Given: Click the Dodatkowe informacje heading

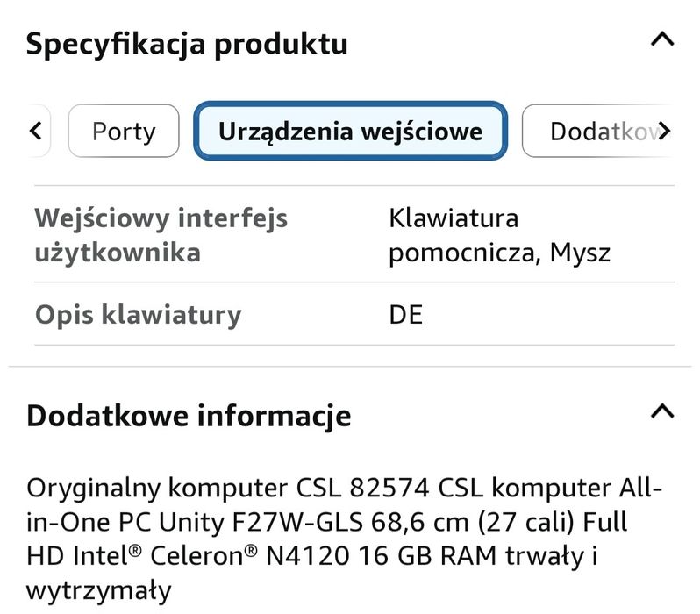Looking at the screenshot, I should pyautogui.click(x=189, y=415).
